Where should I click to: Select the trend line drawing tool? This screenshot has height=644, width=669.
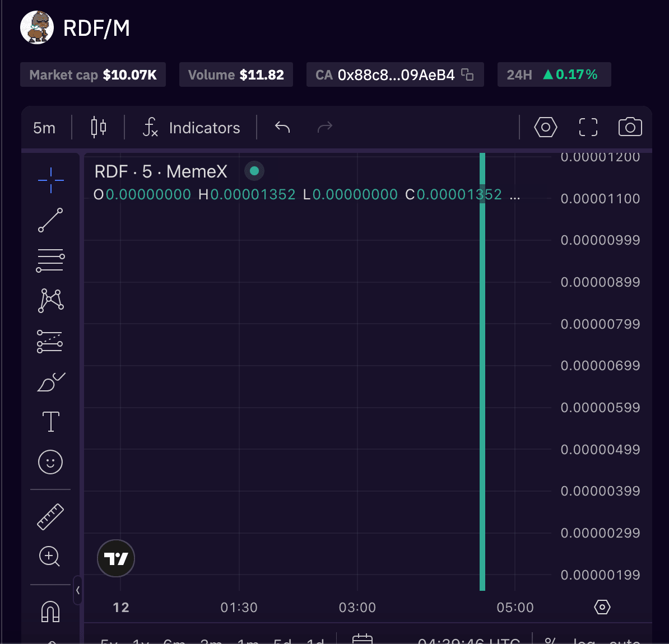(50, 220)
